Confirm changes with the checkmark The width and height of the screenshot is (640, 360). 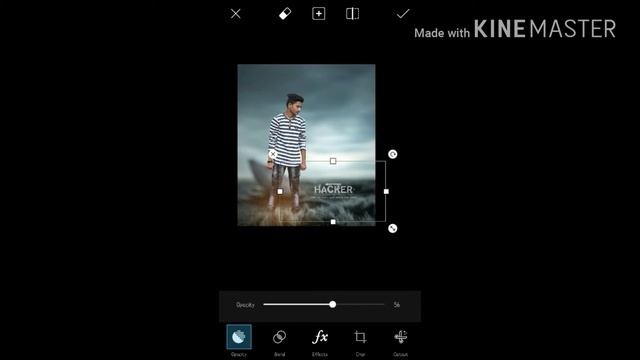[x=403, y=14]
